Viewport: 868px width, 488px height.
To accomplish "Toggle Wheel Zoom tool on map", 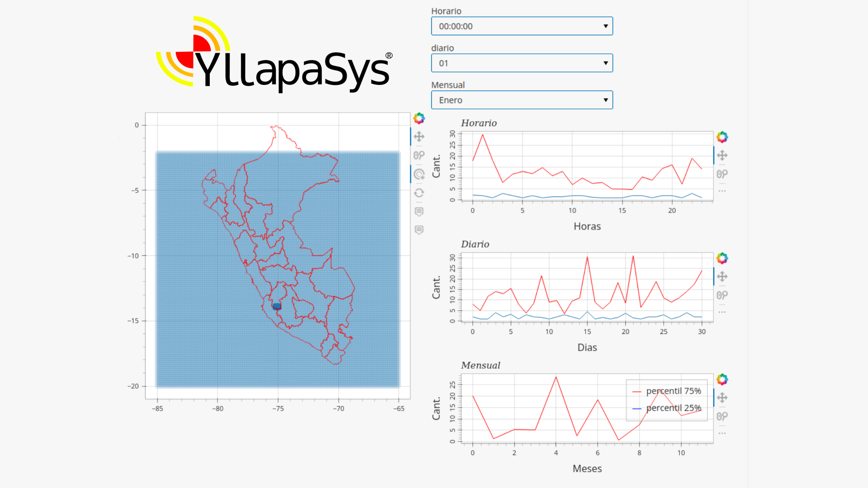I will (x=419, y=155).
